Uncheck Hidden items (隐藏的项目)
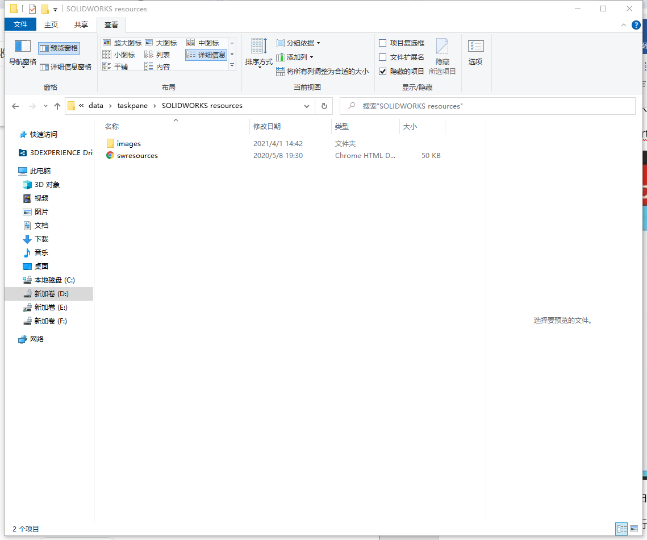This screenshot has width=647, height=540. click(401, 71)
